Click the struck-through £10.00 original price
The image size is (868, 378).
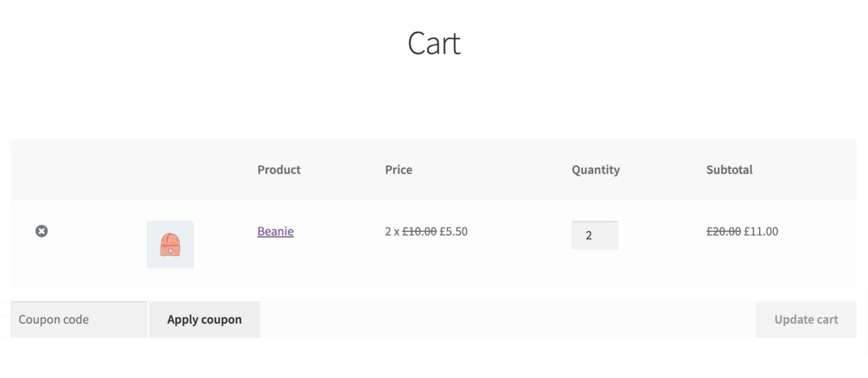click(420, 231)
